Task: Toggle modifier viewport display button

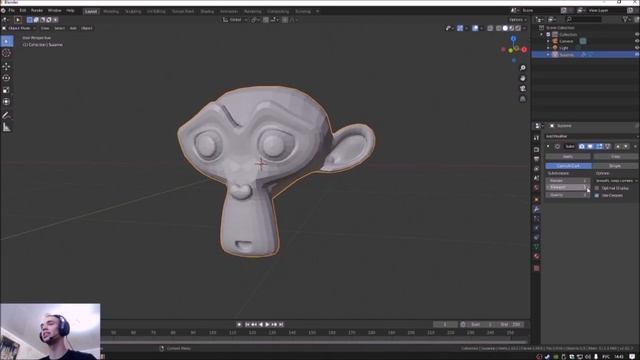Action: pyautogui.click(x=590, y=146)
